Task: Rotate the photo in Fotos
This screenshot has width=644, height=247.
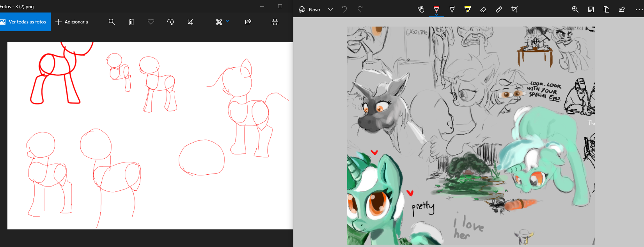Action: (170, 22)
